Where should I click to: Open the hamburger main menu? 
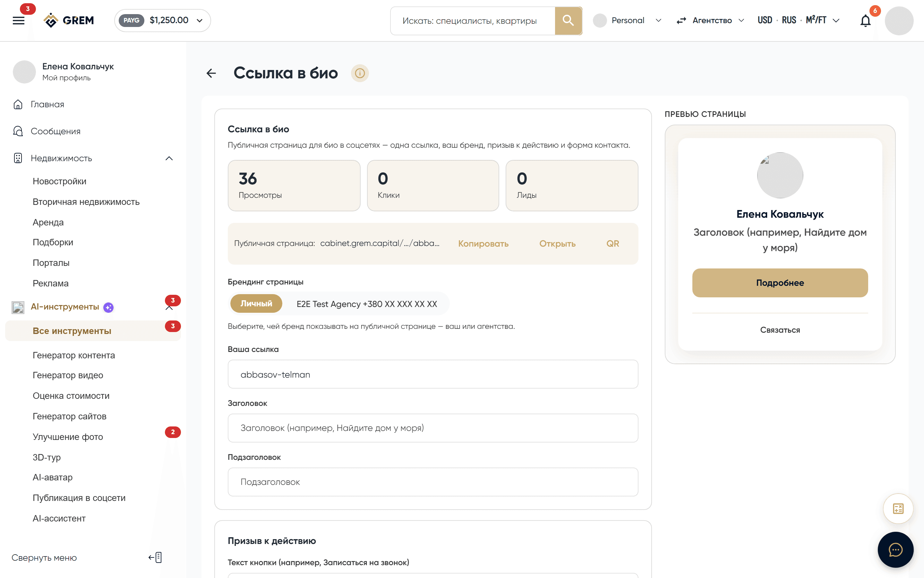18,21
